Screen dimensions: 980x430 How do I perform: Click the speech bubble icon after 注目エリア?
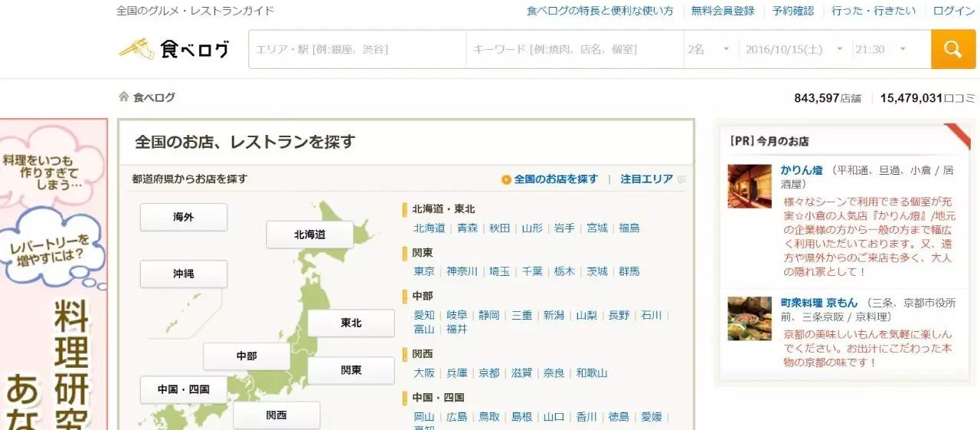pyautogui.click(x=681, y=179)
